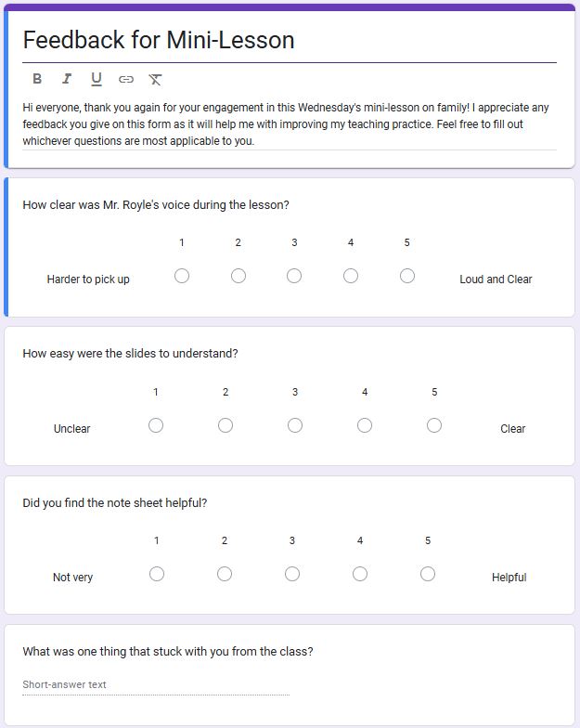
Task: Insert link using chain icon
Action: coord(126,80)
